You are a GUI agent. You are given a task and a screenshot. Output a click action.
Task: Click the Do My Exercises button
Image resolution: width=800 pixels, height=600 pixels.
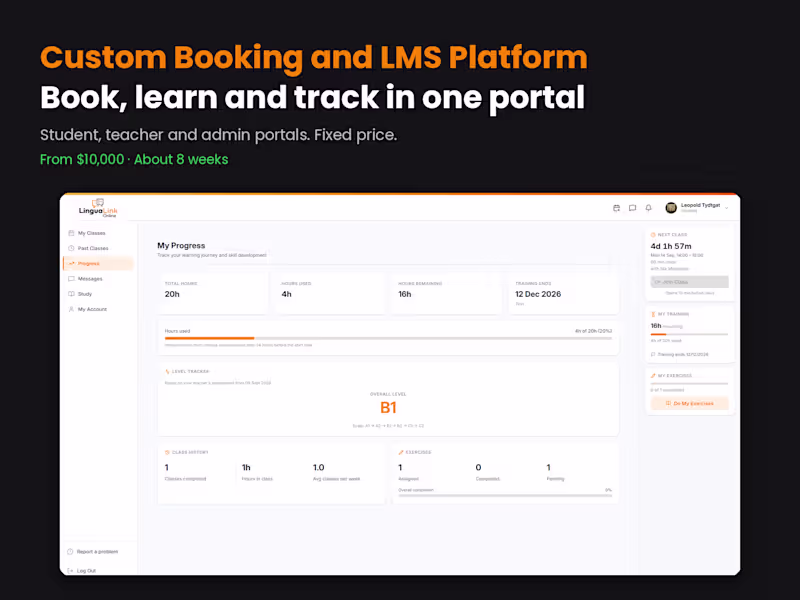pos(689,404)
